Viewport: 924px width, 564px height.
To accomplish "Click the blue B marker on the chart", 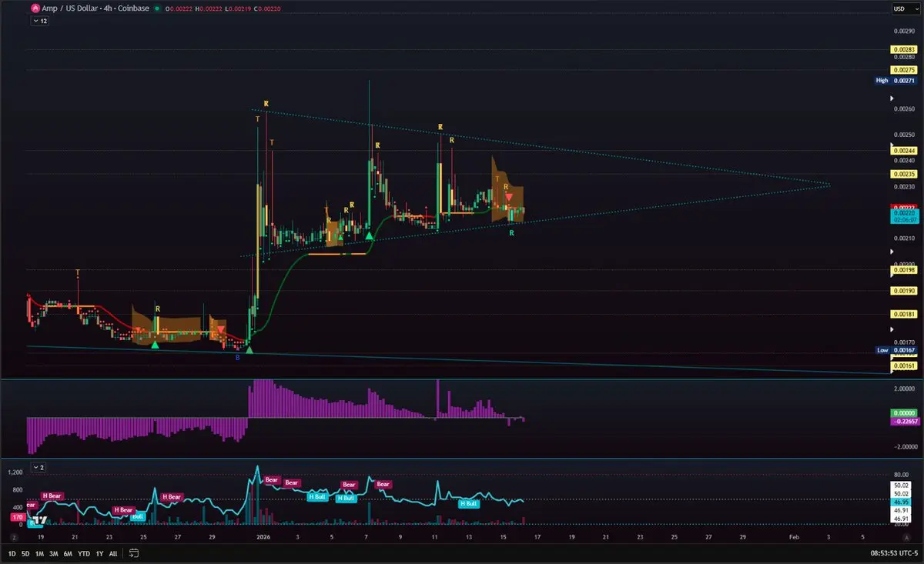I will tap(237, 357).
